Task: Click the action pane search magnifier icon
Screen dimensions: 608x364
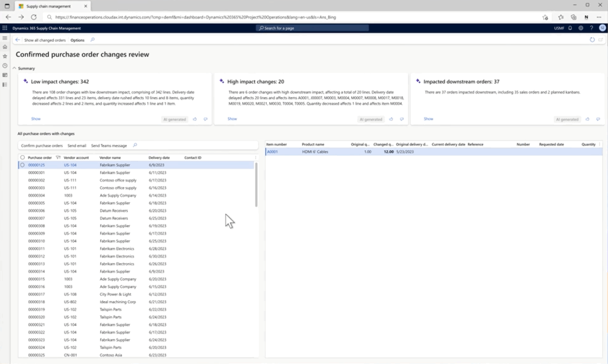Action: pos(92,40)
